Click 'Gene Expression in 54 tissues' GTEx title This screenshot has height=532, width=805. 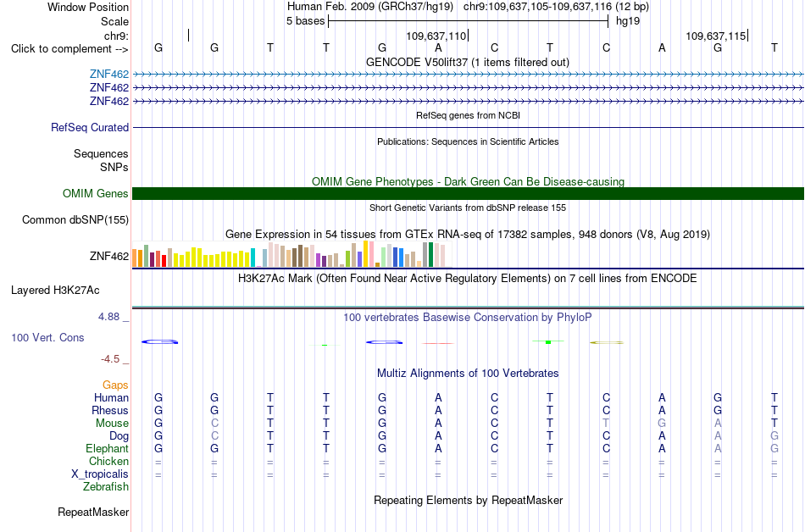point(468,235)
